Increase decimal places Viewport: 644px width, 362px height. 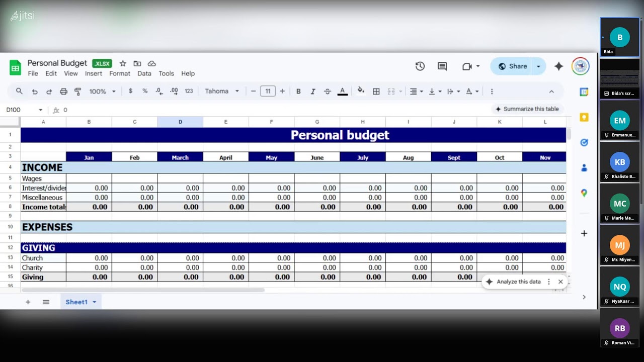point(174,91)
